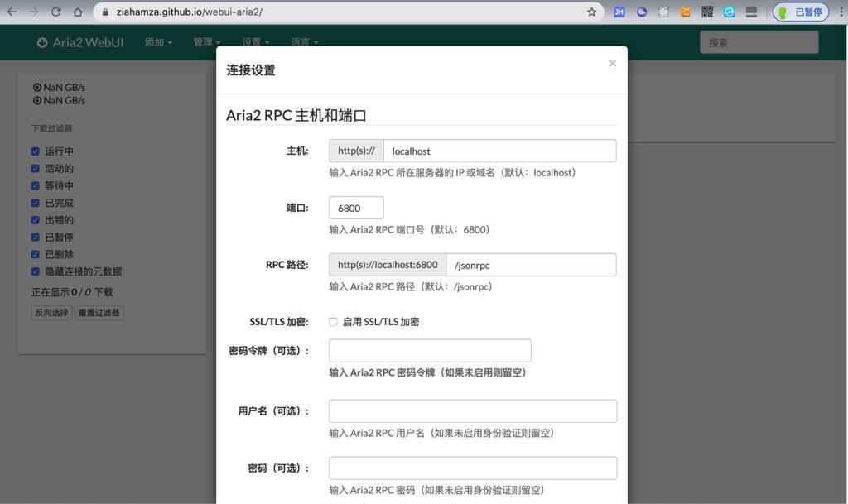Open the gray bar extension icon

tap(751, 12)
